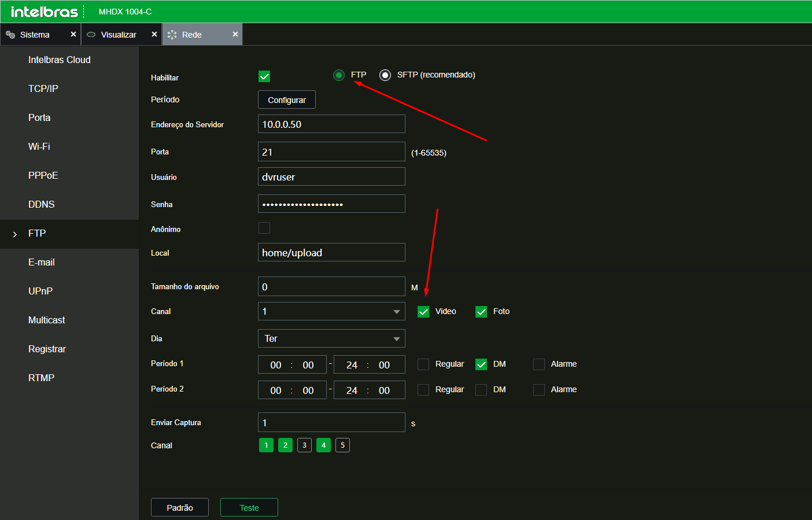Click the Rede tab network icon
This screenshot has width=812, height=520.
[x=172, y=35]
